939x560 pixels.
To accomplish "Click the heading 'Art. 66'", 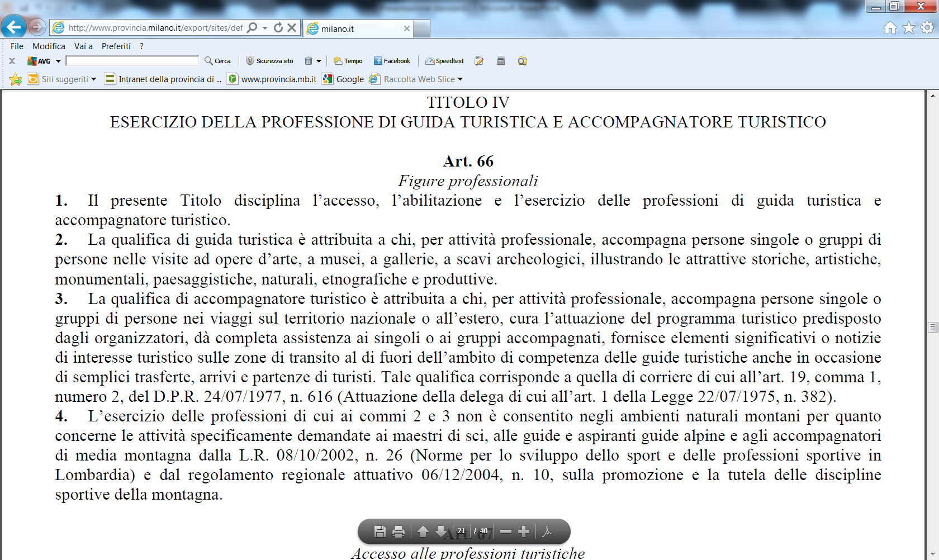I will (x=468, y=162).
